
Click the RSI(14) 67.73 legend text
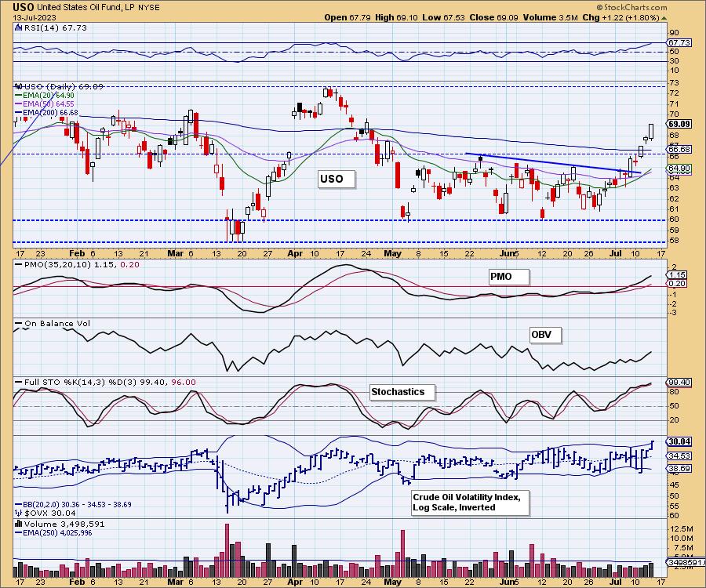(x=54, y=27)
